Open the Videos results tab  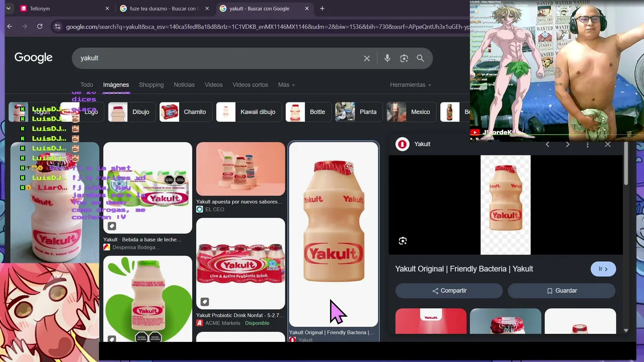[213, 85]
